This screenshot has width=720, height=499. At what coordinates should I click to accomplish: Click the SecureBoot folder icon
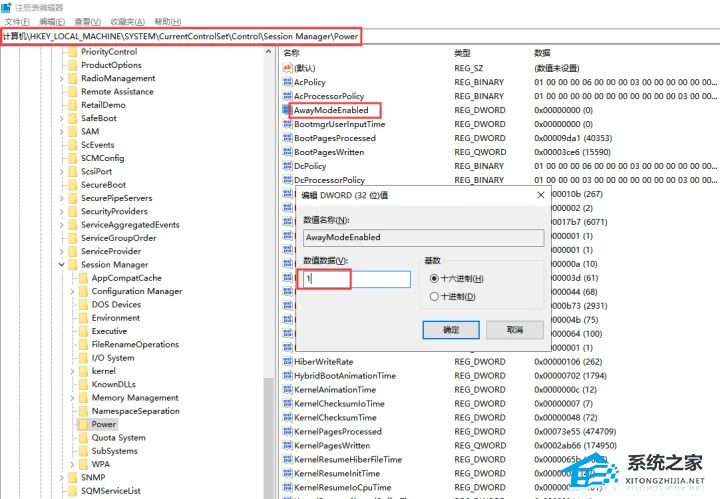(73, 185)
